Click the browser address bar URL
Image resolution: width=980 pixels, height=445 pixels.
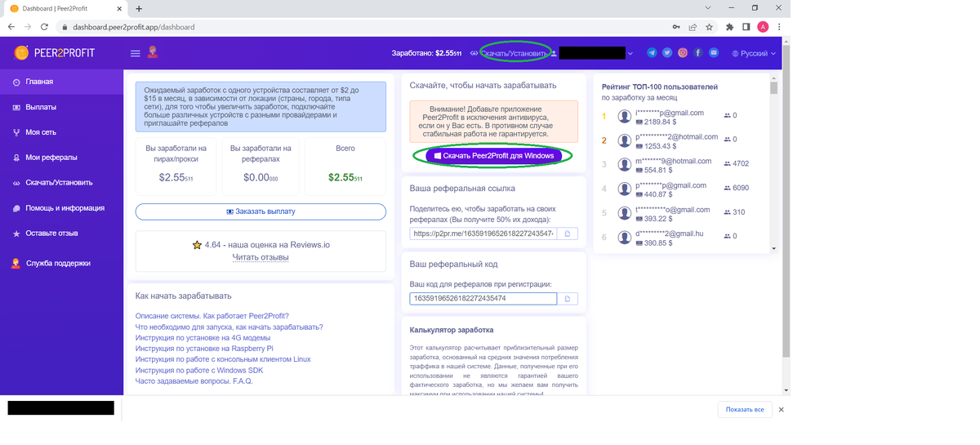pos(134,26)
